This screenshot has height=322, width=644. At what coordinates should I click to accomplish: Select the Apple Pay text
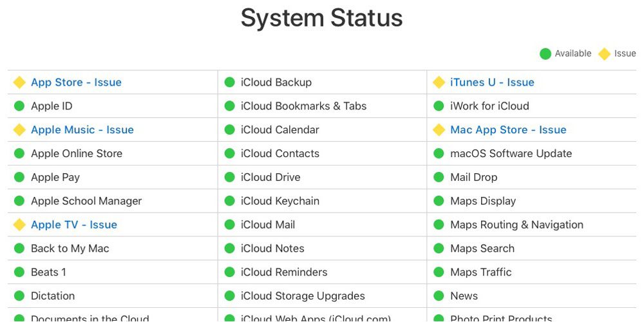click(x=55, y=178)
